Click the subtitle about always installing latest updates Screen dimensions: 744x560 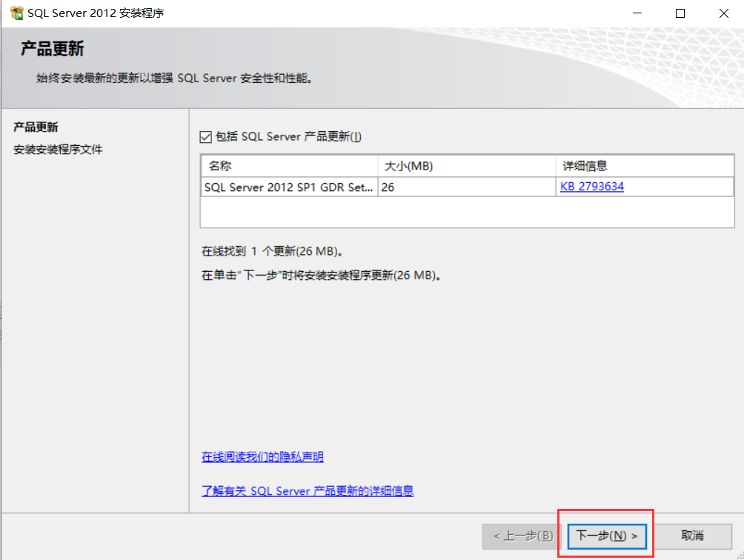point(175,79)
